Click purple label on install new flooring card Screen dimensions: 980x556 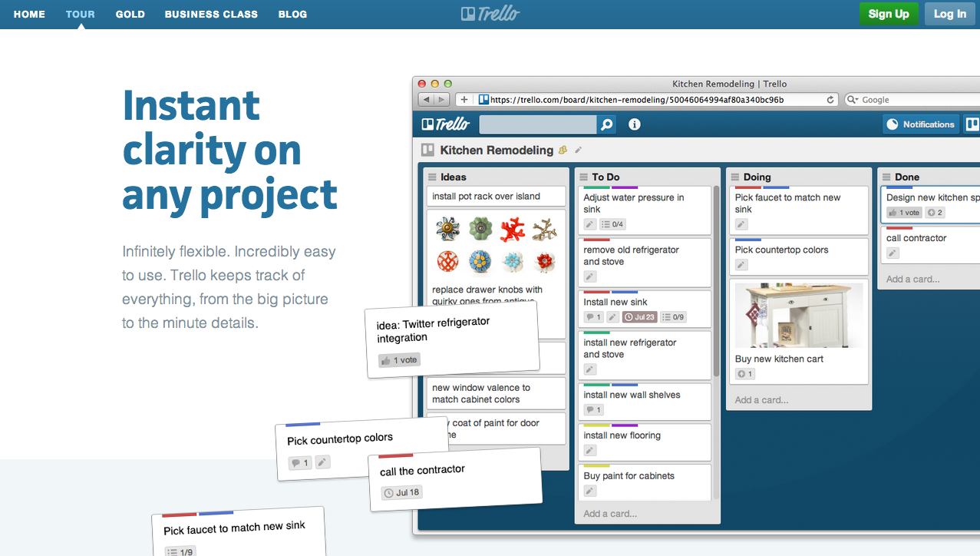point(625,425)
